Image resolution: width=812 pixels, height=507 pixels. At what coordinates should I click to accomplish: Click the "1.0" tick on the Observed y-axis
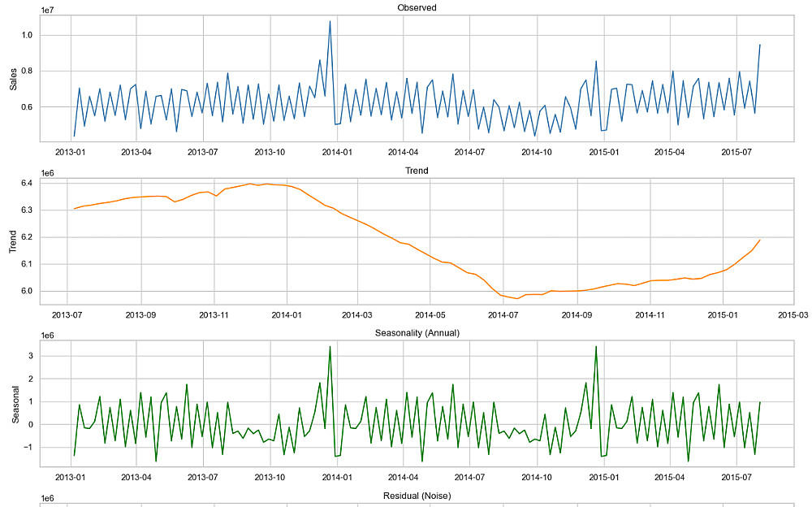[27, 35]
